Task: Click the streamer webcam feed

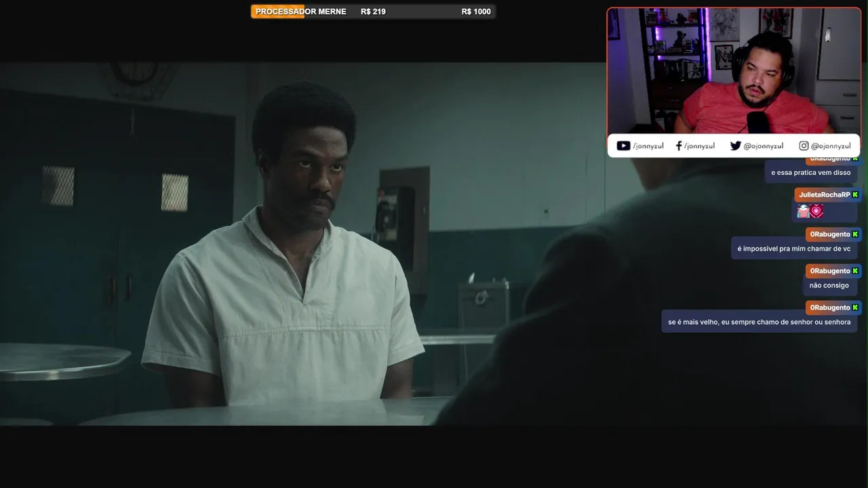Action: (x=734, y=70)
